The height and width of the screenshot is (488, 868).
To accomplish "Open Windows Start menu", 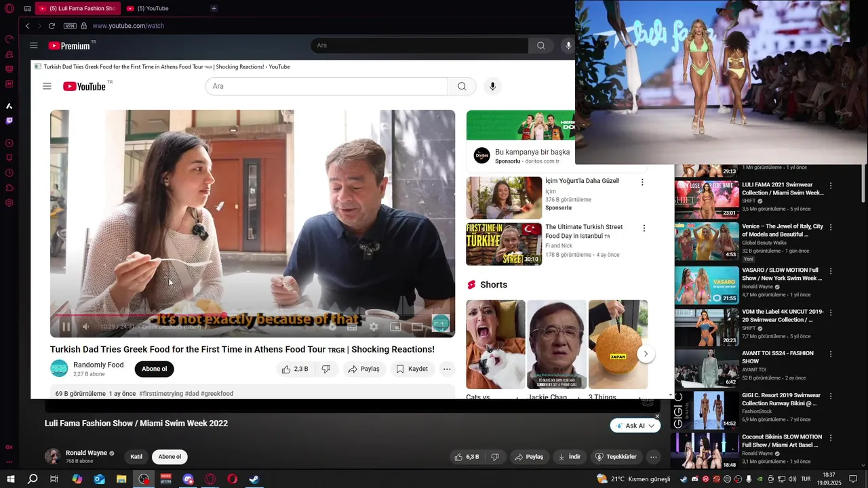I will [10, 479].
